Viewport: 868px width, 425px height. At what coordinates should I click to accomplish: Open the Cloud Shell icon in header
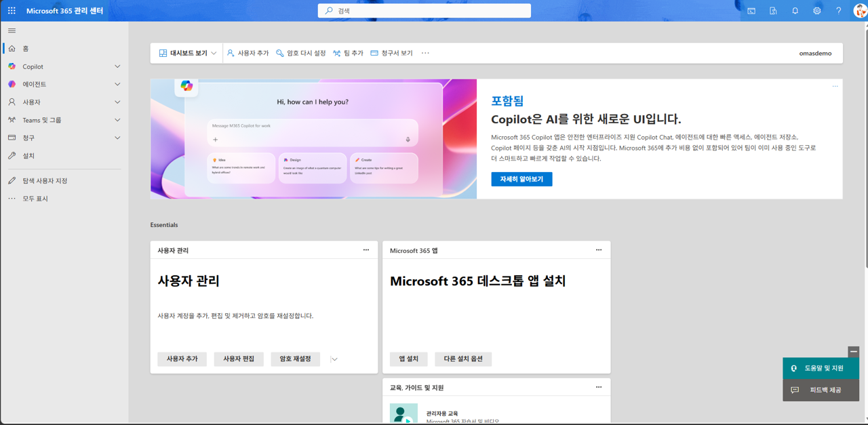pos(751,11)
